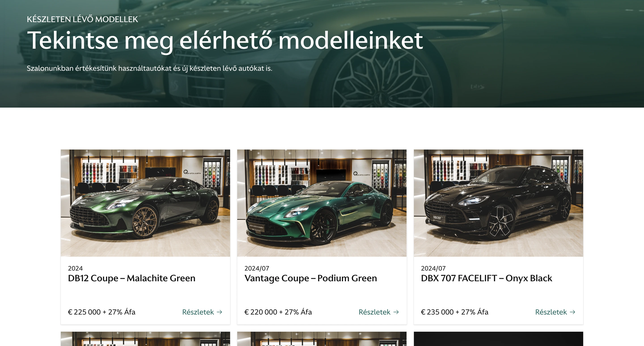
Task: Open the partially visible bottom-middle car card
Action: pyautogui.click(x=322, y=339)
